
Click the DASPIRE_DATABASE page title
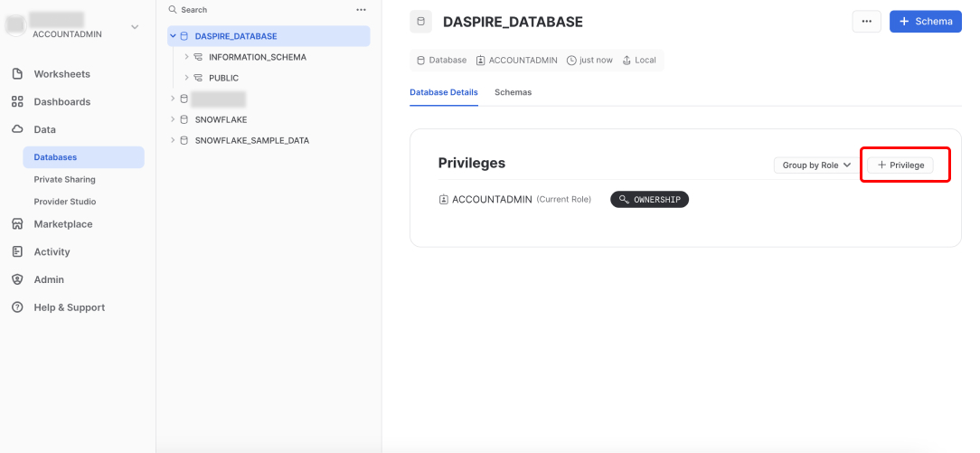(514, 22)
